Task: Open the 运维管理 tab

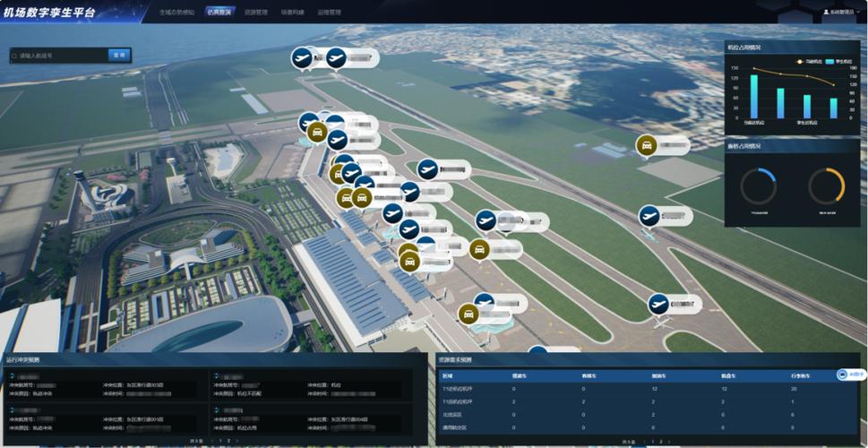Action: click(x=330, y=12)
